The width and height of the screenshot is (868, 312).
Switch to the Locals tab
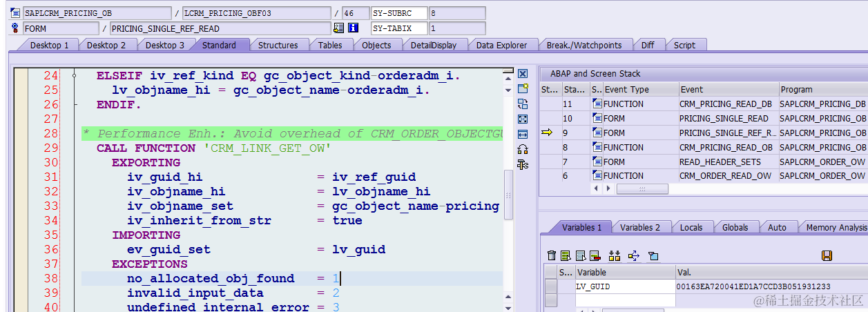(691, 227)
